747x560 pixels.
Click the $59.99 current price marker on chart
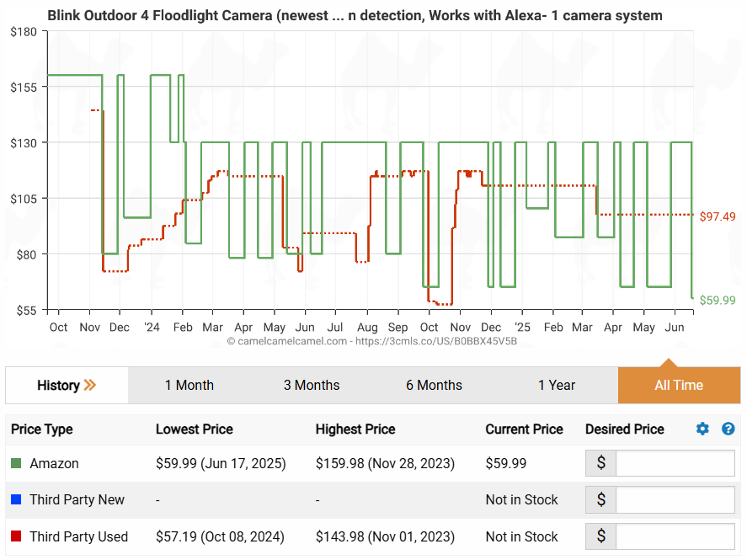click(718, 301)
